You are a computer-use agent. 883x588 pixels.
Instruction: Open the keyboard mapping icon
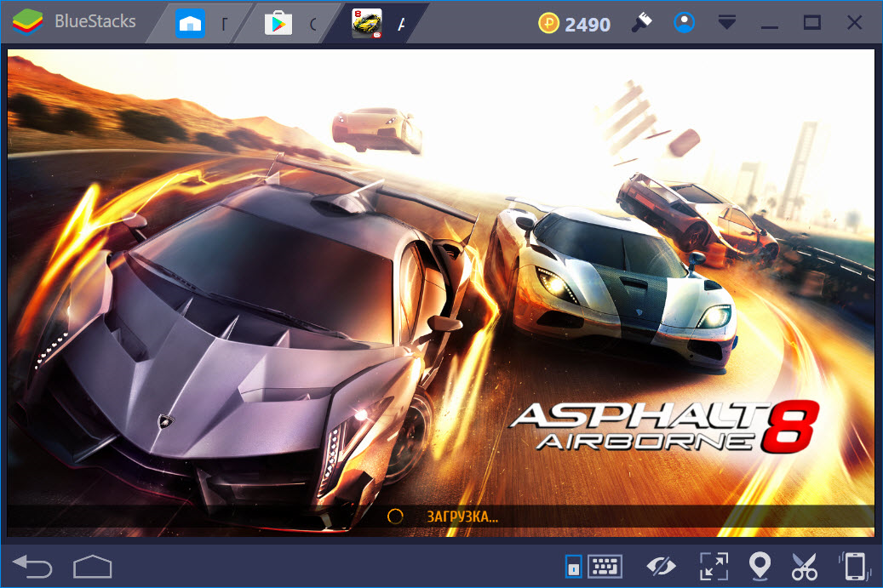[605, 566]
